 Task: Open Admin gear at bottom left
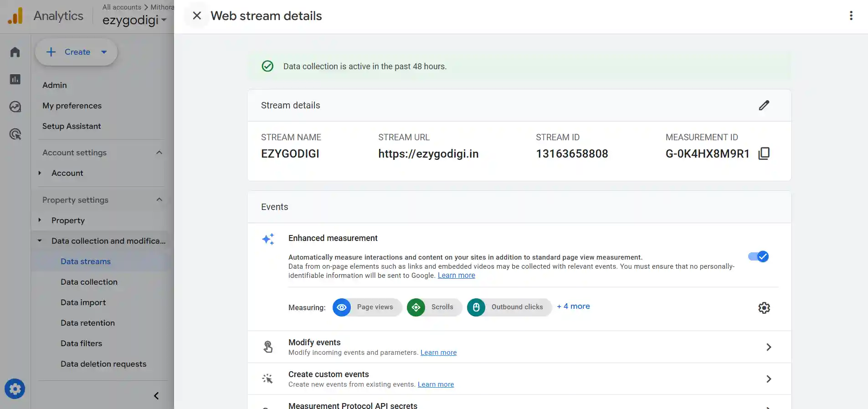click(15, 389)
